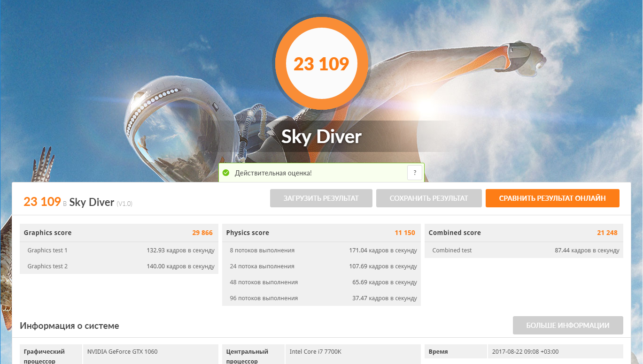
Task: Select the 37.47 кадров в секунду value
Action: pos(385,298)
